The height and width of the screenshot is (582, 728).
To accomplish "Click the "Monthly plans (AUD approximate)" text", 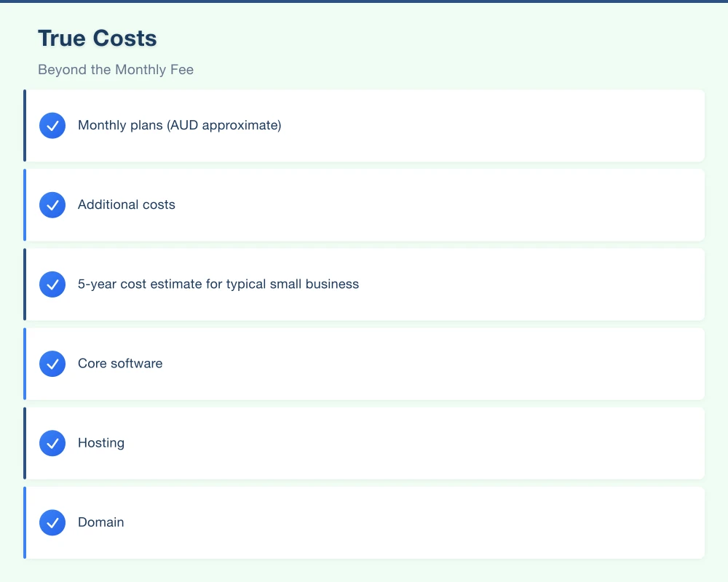I will (179, 126).
